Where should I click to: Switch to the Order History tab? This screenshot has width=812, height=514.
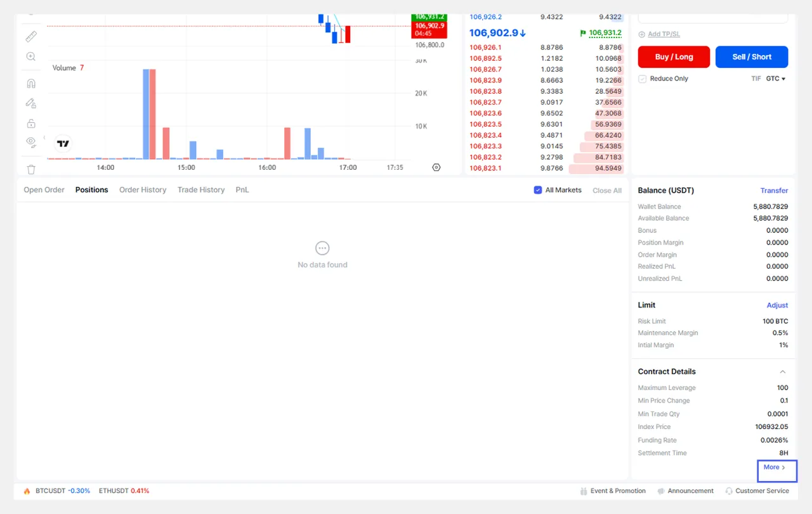click(x=143, y=190)
